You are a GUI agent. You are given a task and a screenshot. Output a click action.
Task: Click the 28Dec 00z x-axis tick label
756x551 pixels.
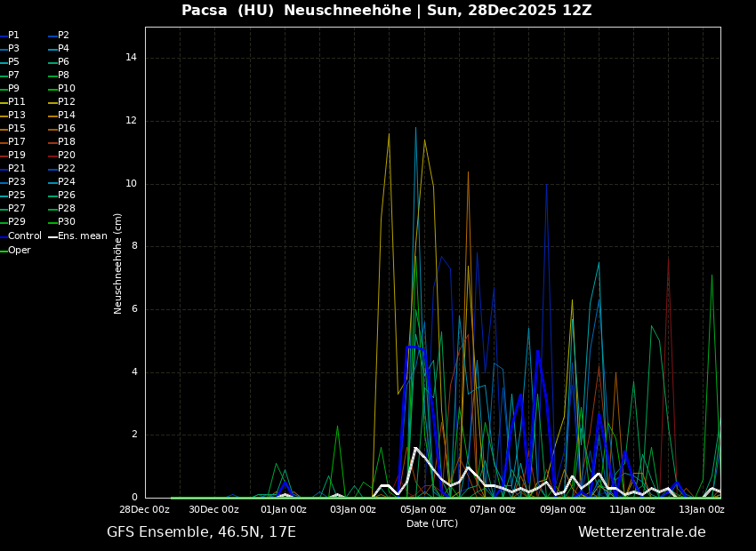click(x=145, y=510)
